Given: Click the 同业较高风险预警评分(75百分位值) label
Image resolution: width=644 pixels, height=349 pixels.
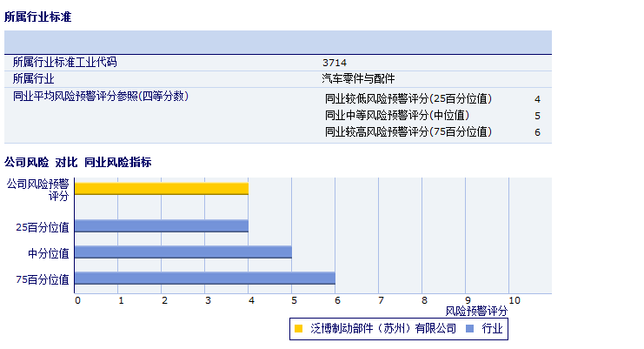Looking at the screenshot, I should 408,132.
